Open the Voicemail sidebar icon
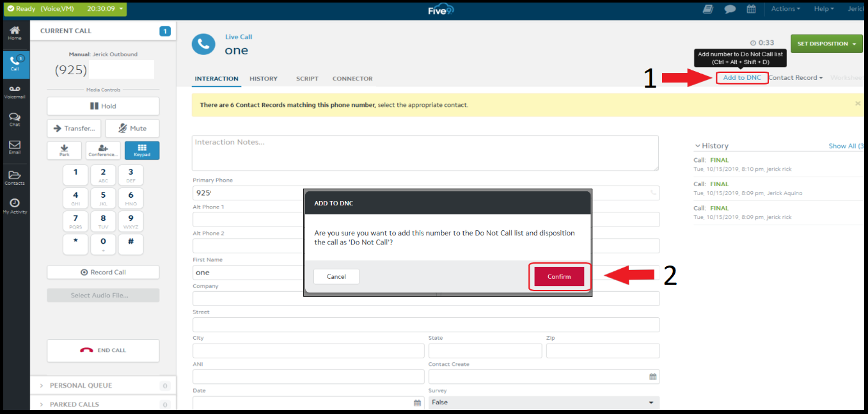Image resolution: width=868 pixels, height=414 pixels. pyautogui.click(x=14, y=92)
